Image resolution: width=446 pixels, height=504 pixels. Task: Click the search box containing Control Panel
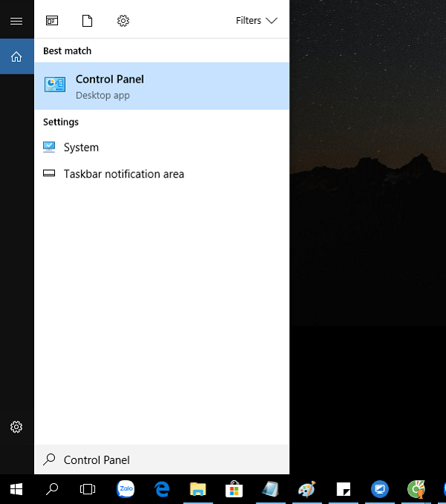click(x=161, y=460)
